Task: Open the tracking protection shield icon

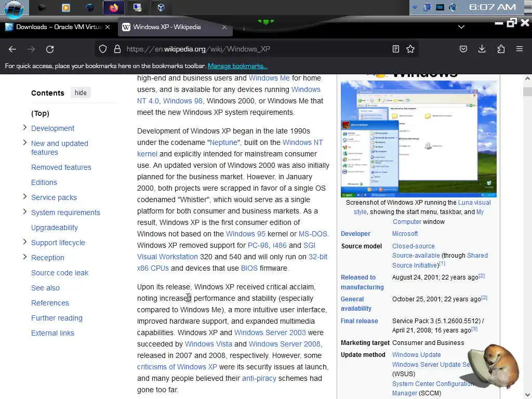Action: click(x=103, y=49)
